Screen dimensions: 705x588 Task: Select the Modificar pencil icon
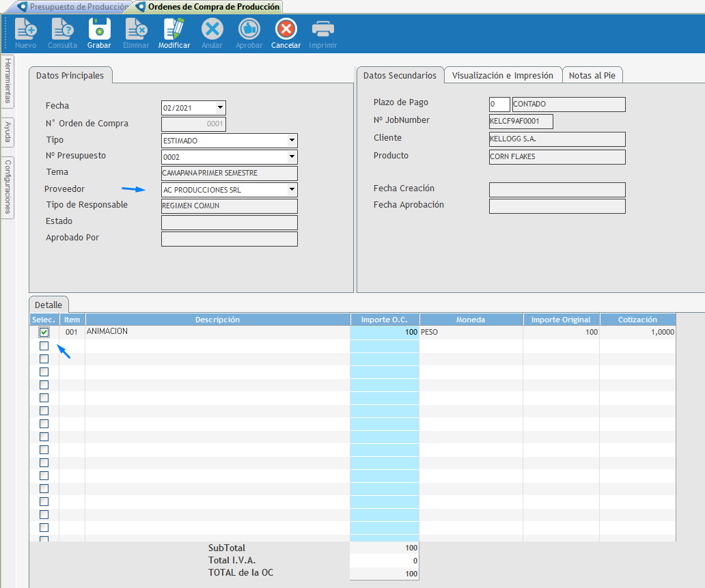[174, 30]
